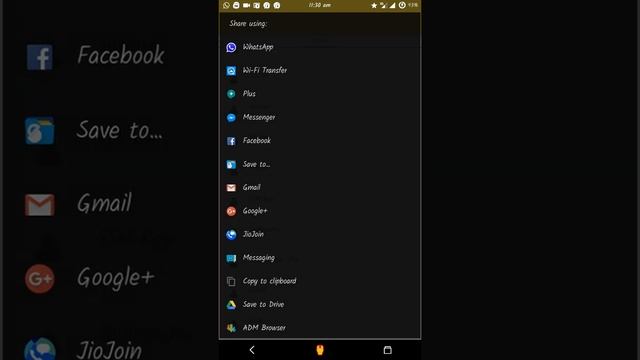Image resolution: width=640 pixels, height=360 pixels.
Task: Tap the Copy to clipboard icon
Action: coord(231,281)
